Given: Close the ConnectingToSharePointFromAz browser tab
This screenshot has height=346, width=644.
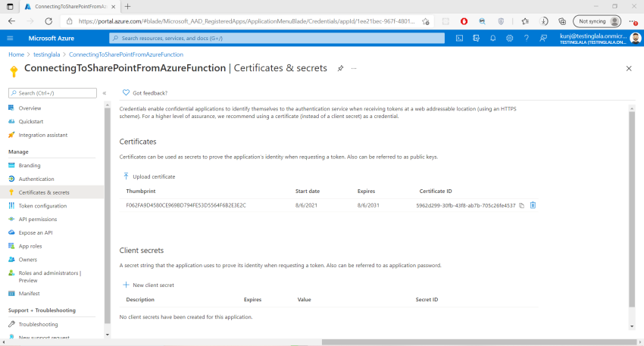Looking at the screenshot, I should (114, 7).
